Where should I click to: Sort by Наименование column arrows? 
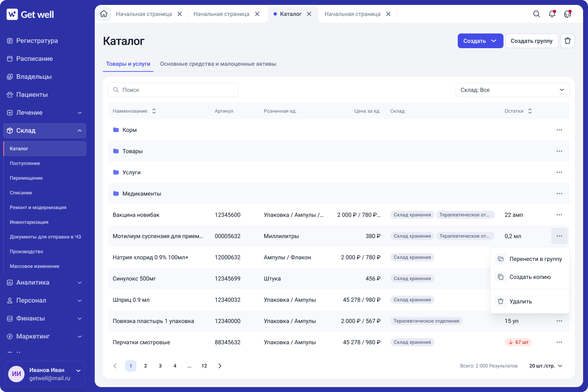coord(154,111)
